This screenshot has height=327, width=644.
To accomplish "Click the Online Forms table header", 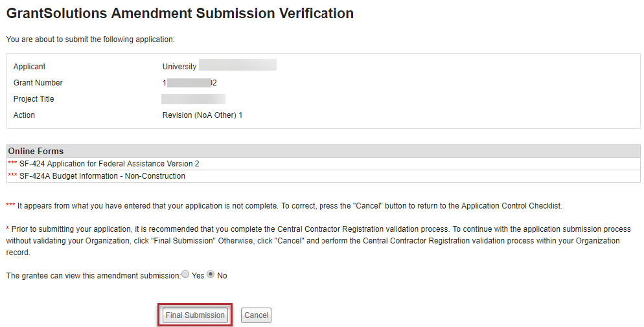I will (x=36, y=151).
